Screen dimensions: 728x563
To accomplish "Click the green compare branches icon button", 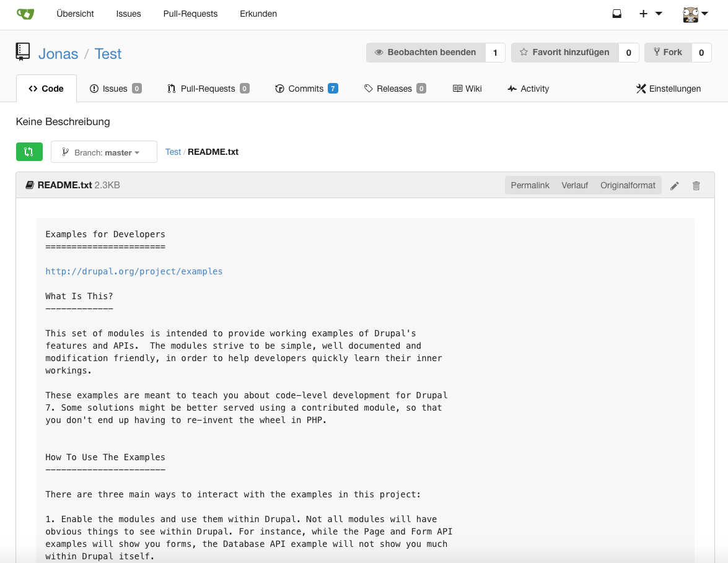I will 29,152.
